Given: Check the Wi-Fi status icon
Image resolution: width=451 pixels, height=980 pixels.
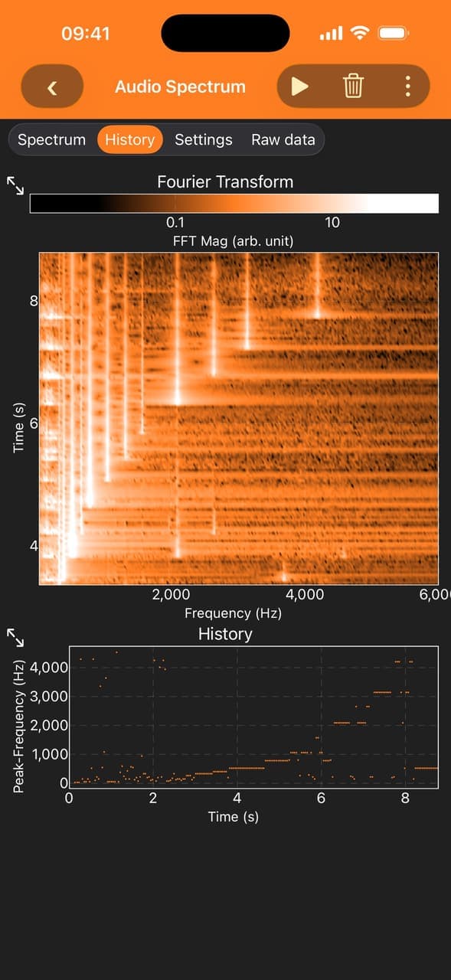Looking at the screenshot, I should (358, 34).
